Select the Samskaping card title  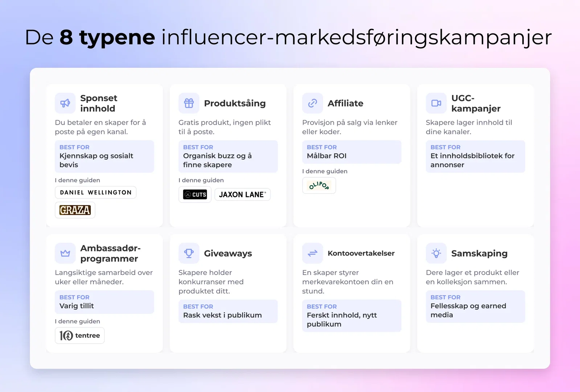(479, 253)
